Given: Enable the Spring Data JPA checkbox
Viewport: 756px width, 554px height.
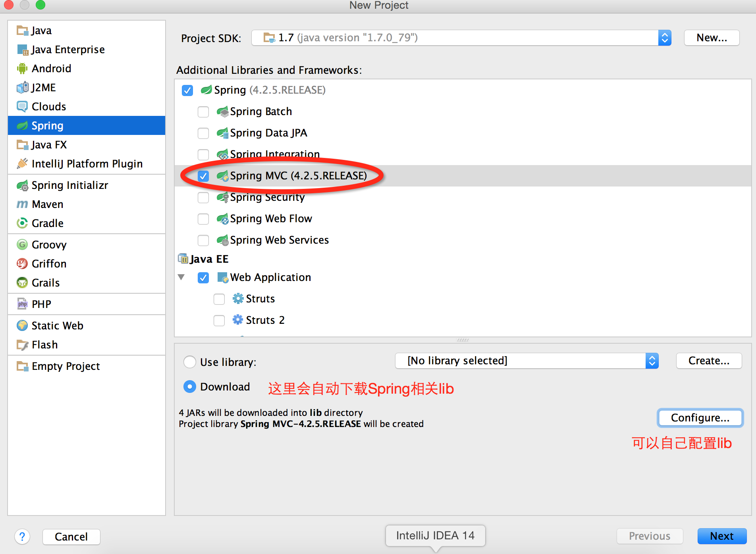Looking at the screenshot, I should [x=203, y=133].
